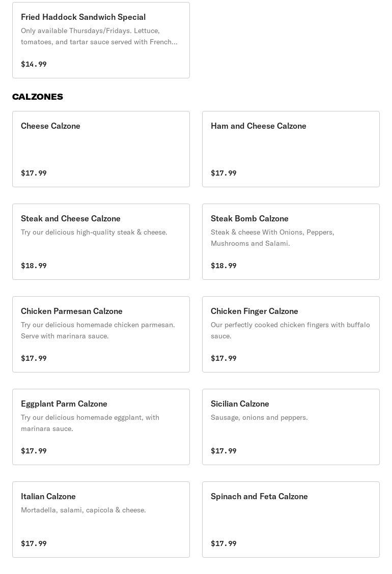
Task: Click the Steak Bomb Calzone title
Action: click(x=249, y=218)
